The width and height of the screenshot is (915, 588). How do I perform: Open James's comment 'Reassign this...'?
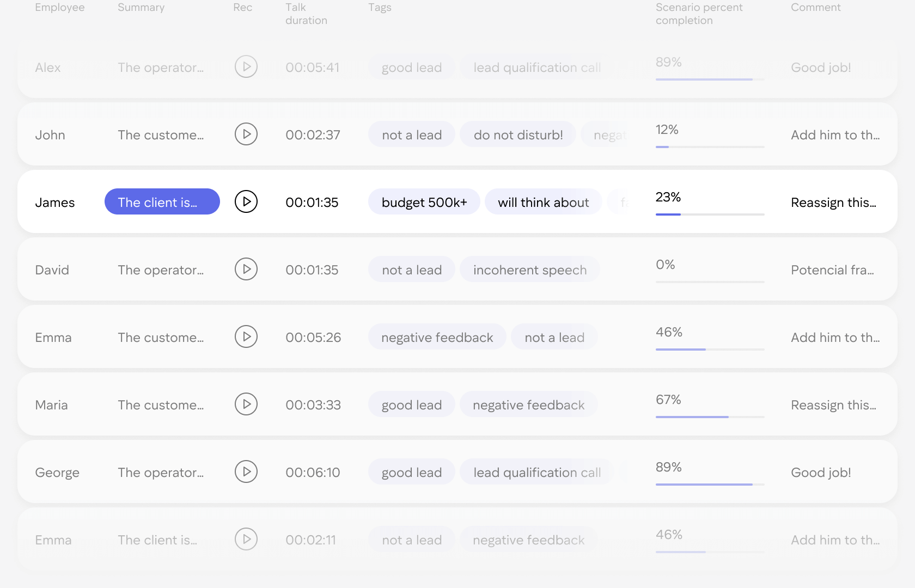[833, 203]
